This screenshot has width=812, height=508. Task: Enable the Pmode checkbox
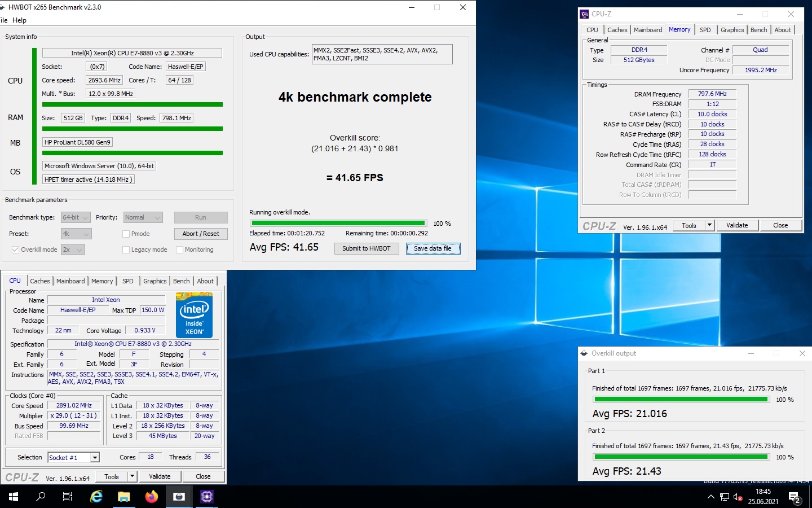point(126,234)
